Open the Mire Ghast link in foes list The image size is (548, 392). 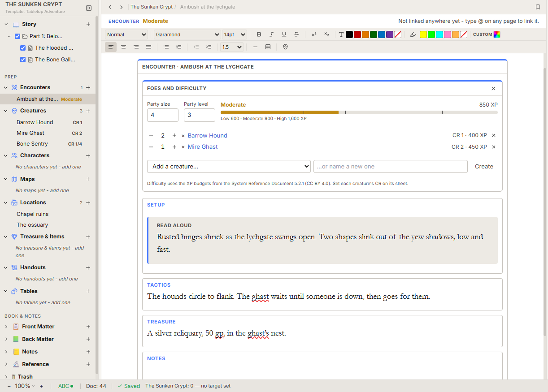click(x=203, y=147)
